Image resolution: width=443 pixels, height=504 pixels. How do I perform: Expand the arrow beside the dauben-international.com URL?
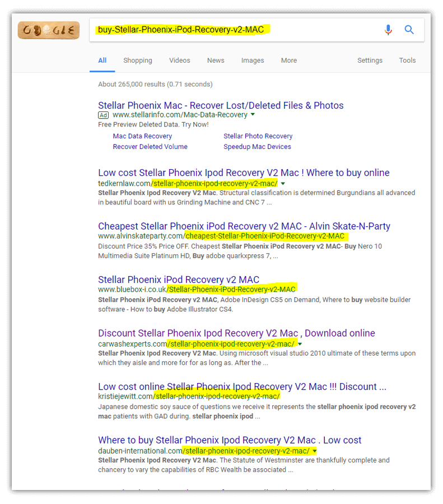click(315, 451)
